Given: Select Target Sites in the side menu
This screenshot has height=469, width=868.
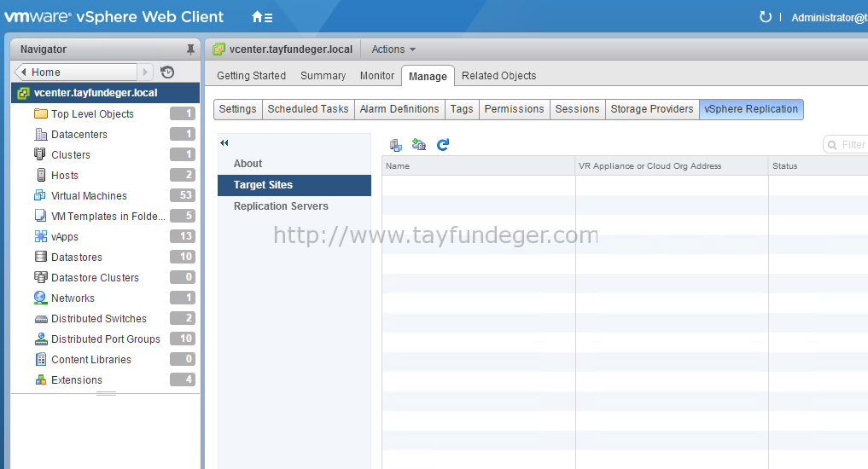Looking at the screenshot, I should [294, 185].
